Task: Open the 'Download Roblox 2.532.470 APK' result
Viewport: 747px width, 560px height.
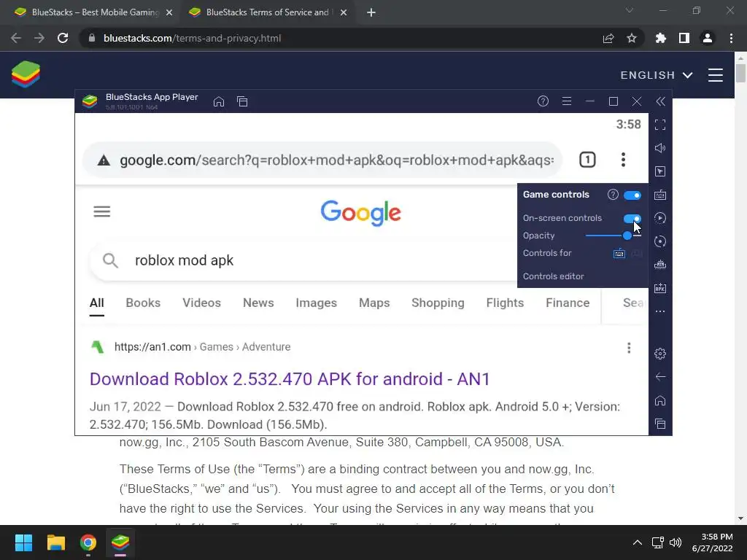Action: click(x=290, y=379)
